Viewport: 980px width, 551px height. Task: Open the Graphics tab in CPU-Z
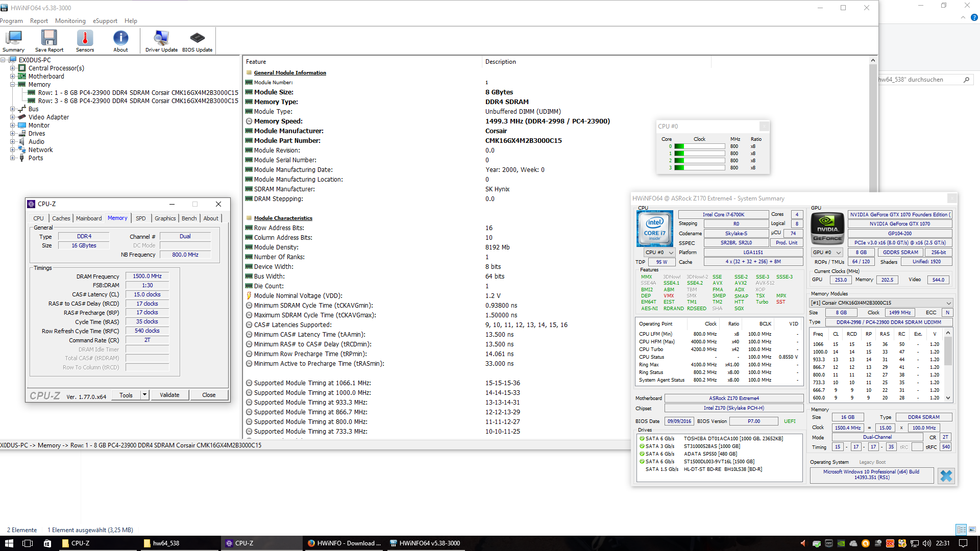coord(165,218)
